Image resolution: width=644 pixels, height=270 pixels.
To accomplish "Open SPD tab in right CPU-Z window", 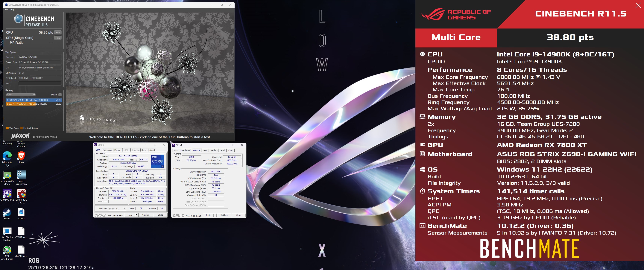I will [205, 151].
